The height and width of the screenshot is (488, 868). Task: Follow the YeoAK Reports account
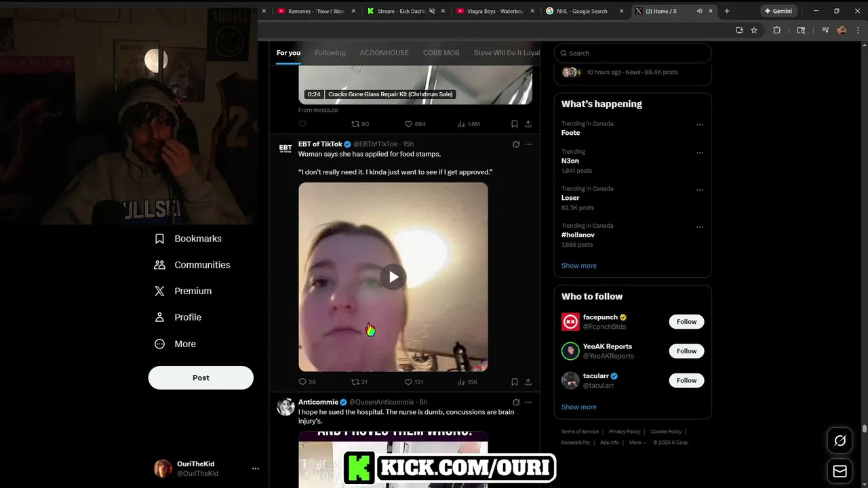(x=686, y=351)
